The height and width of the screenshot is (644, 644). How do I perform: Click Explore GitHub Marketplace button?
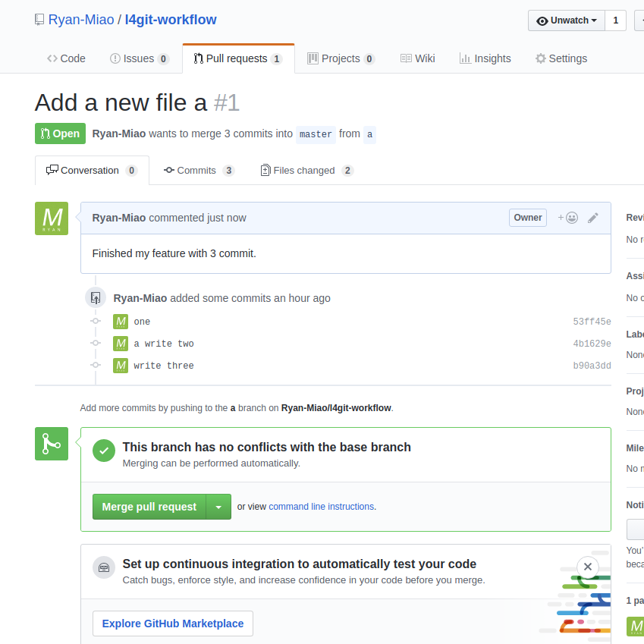[173, 624]
